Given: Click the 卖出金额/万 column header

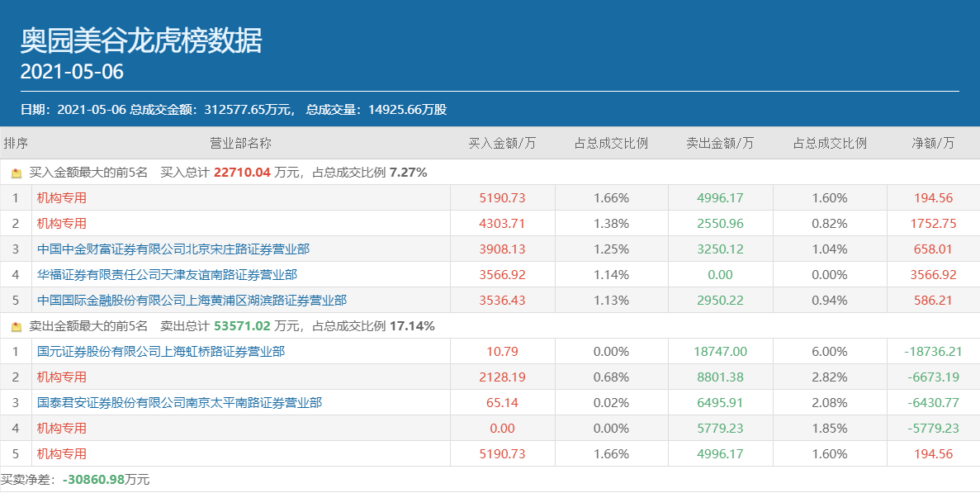Looking at the screenshot, I should (720, 144).
